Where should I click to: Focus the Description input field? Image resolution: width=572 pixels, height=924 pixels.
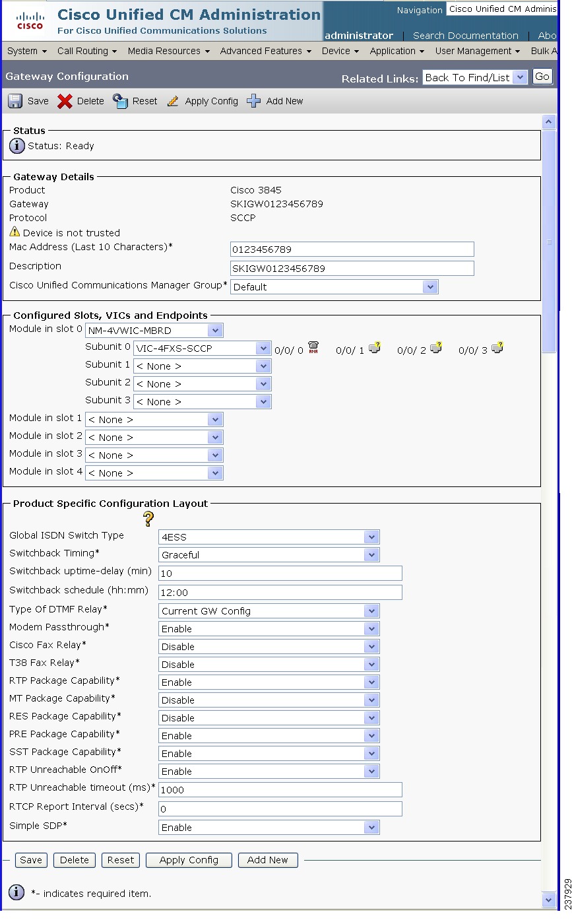tap(352, 269)
